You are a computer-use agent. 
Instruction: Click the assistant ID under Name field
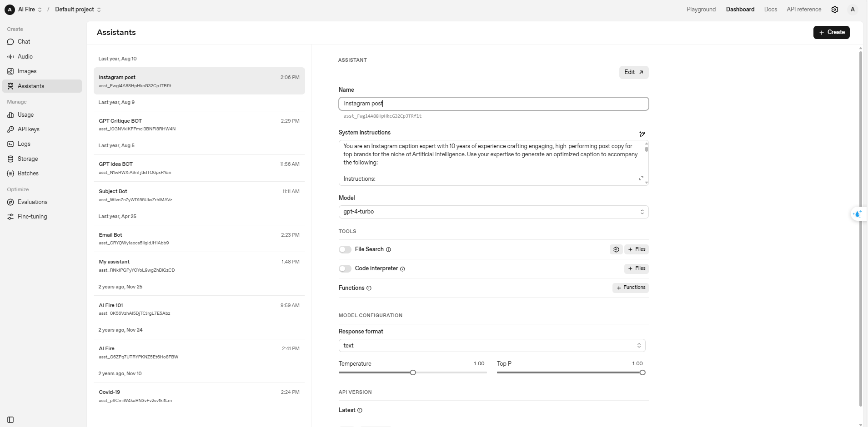tap(382, 116)
